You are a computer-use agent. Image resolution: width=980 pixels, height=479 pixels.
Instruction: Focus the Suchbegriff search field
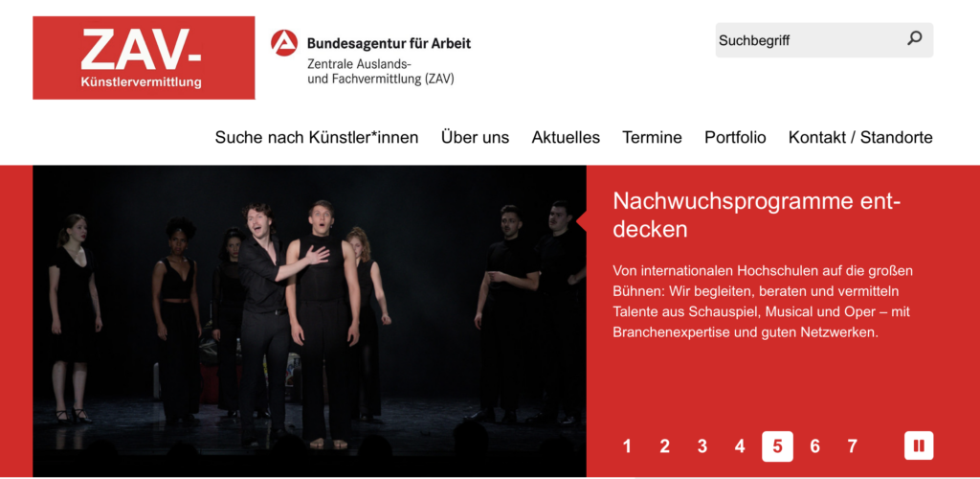810,40
